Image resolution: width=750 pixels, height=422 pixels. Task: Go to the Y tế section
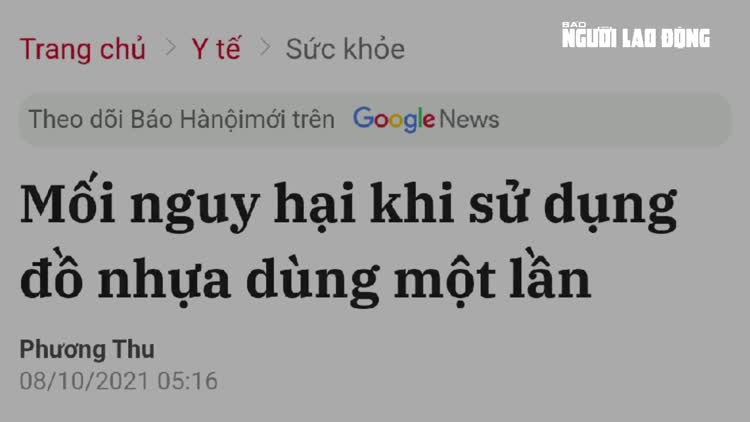[x=216, y=48]
